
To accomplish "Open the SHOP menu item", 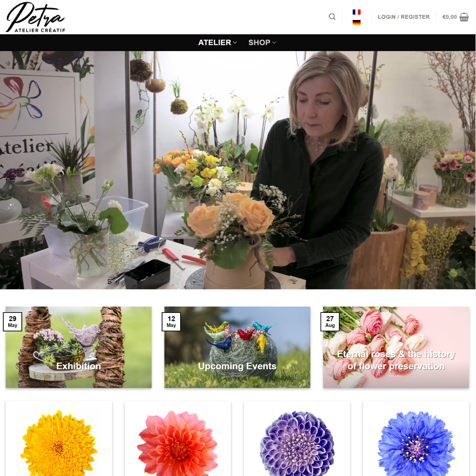I will pyautogui.click(x=259, y=43).
